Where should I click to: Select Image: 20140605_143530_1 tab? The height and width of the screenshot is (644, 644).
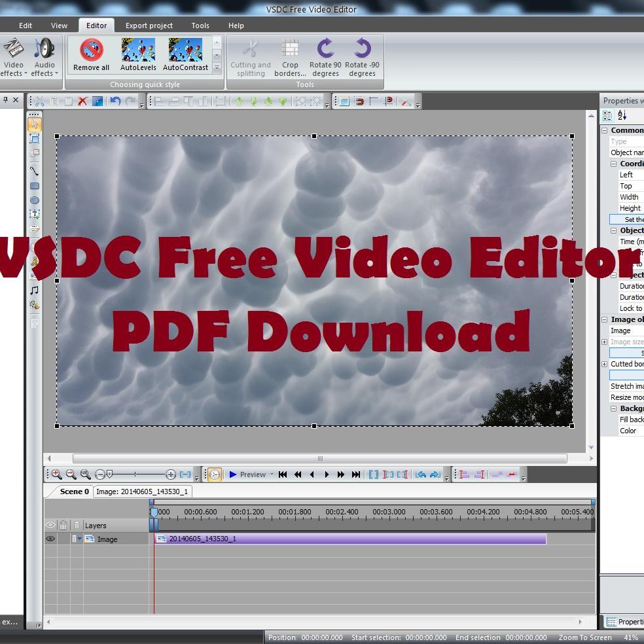click(x=142, y=492)
